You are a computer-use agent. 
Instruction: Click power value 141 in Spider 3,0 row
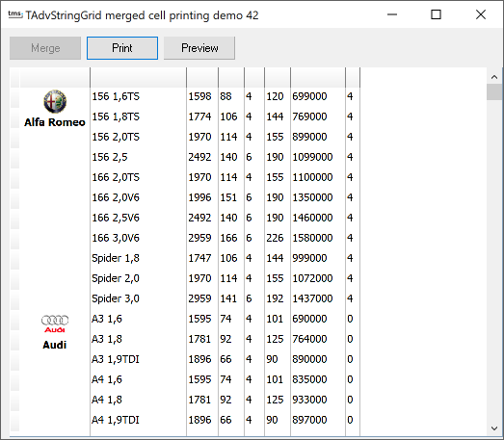click(228, 298)
